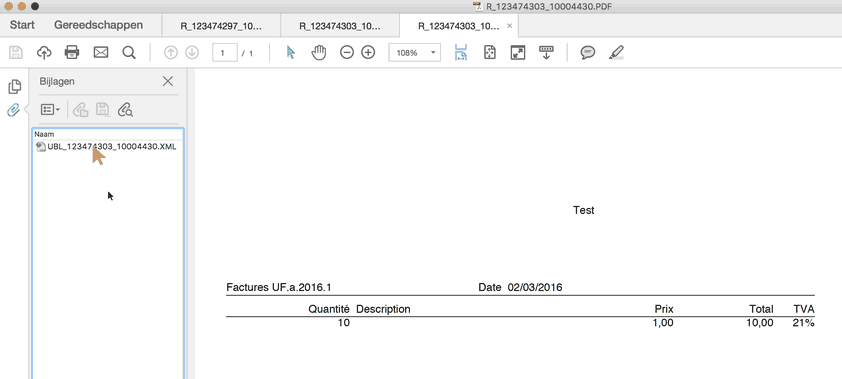Image resolution: width=842 pixels, height=379 pixels.
Task: Click the print icon in the toolbar
Action: (x=72, y=52)
